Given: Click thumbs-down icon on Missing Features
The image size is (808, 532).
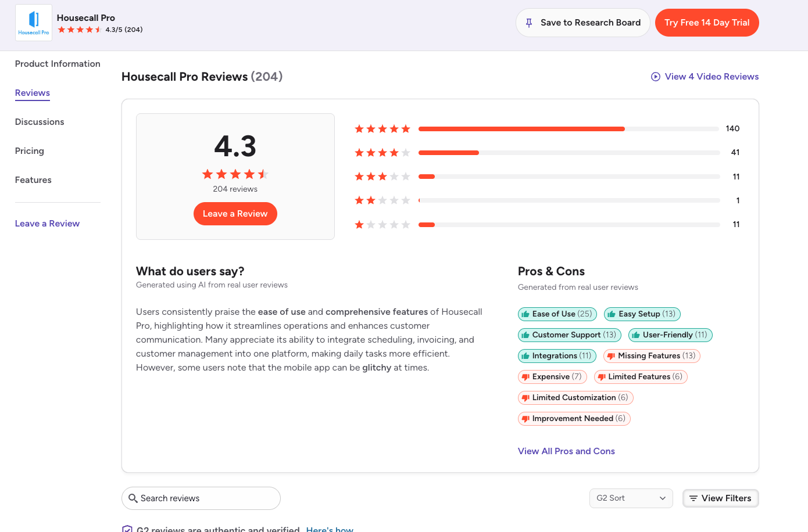Looking at the screenshot, I should 611,357.
